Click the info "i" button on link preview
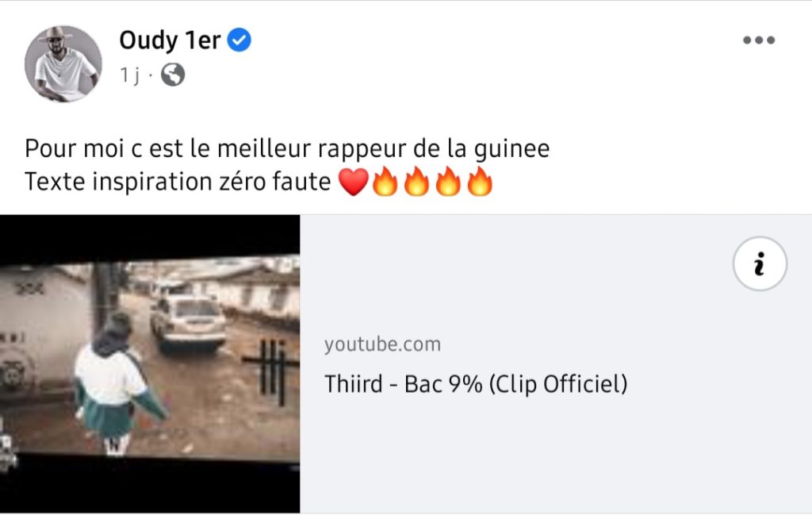 tap(760, 263)
